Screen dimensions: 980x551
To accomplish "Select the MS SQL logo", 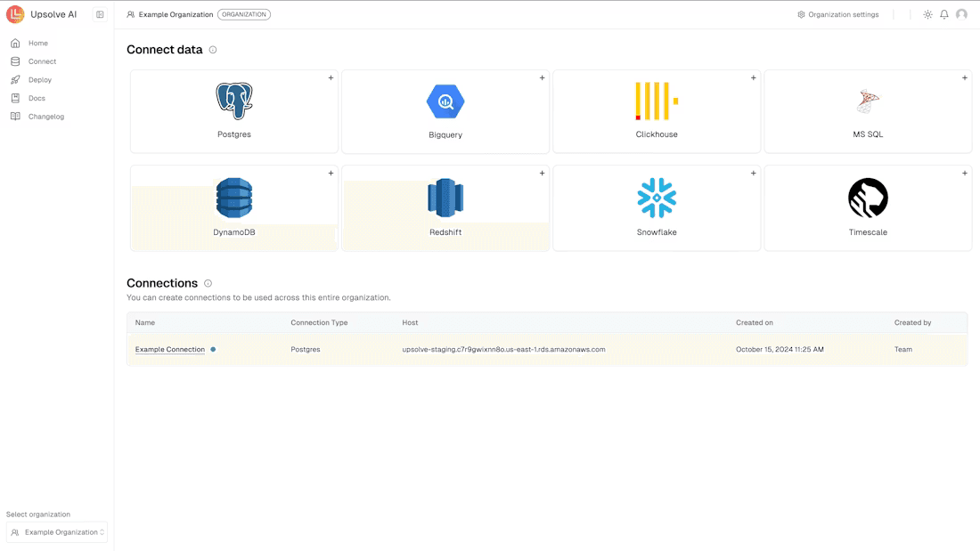I will (x=868, y=101).
